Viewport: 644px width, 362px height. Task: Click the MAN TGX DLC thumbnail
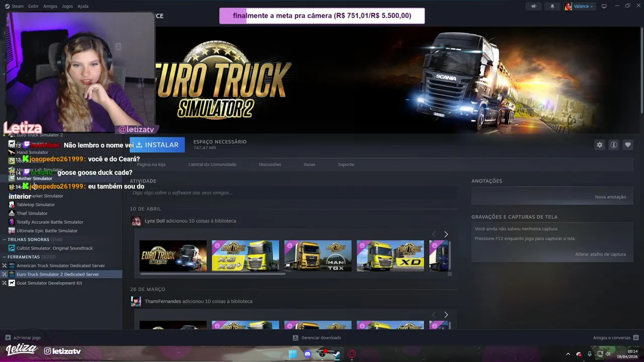point(318,255)
